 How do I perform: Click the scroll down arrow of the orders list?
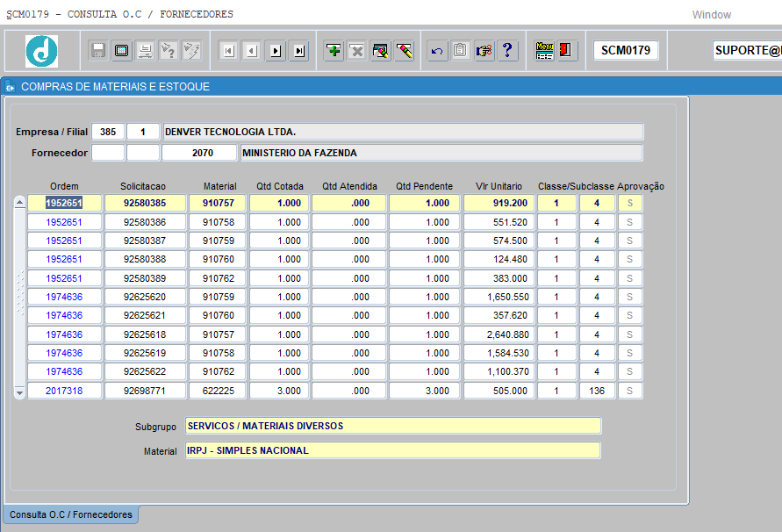click(19, 392)
